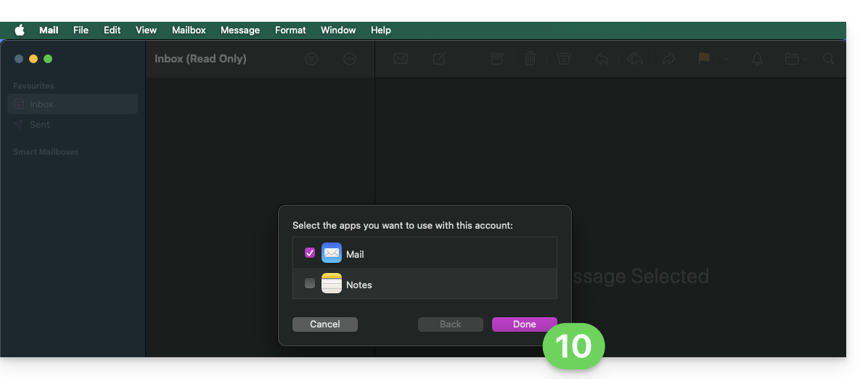Click the Reply All double-arrow icon
The image size is (868, 379).
[635, 59]
